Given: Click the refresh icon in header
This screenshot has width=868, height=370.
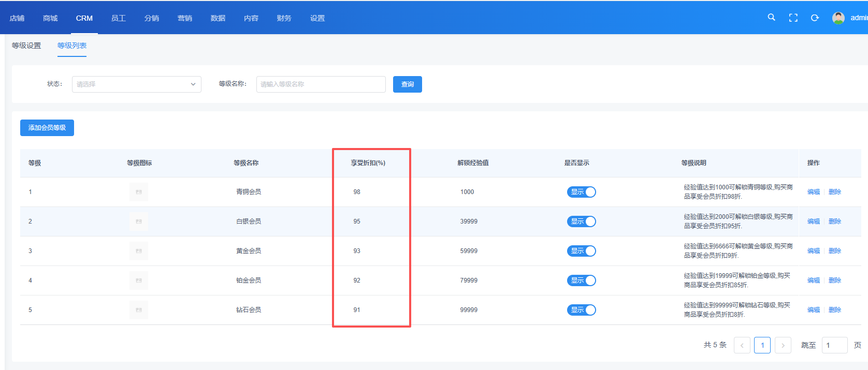Looking at the screenshot, I should [x=815, y=18].
